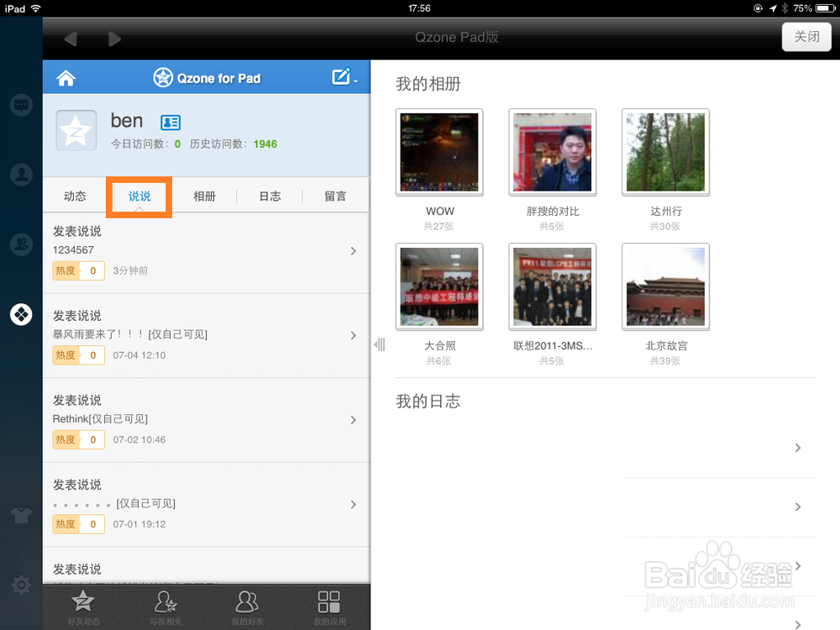Select the white diamond app icon in sidebar
840x630 pixels.
pos(21,314)
